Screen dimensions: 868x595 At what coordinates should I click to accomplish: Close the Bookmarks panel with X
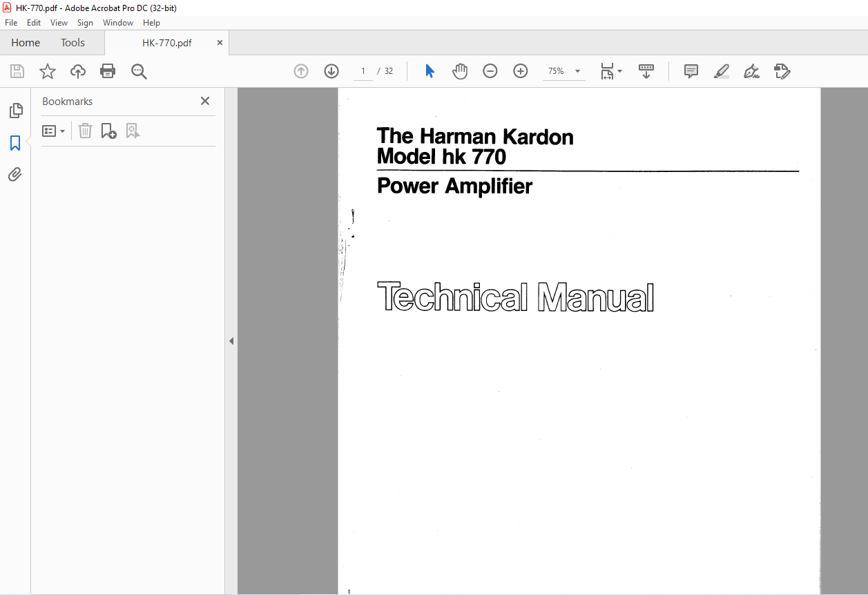click(205, 101)
